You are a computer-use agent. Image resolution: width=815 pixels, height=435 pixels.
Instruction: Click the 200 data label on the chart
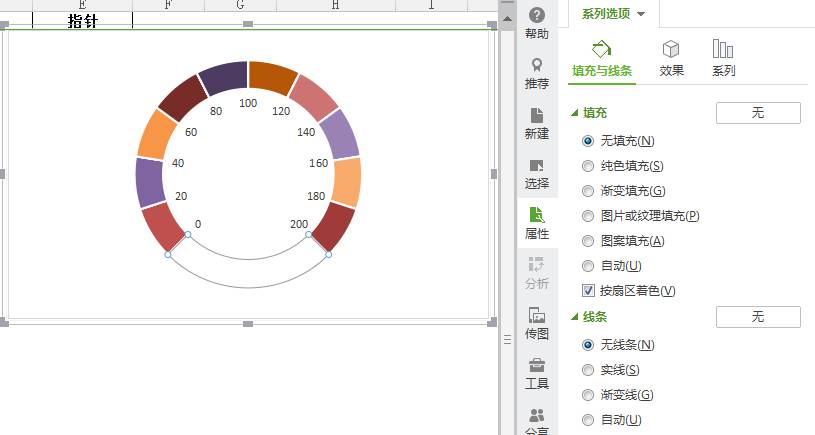[299, 224]
